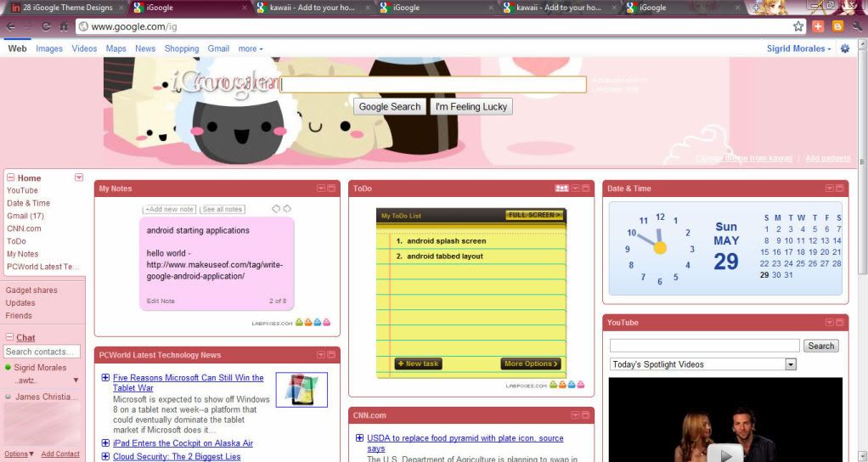Viewport: 868px width, 462px height.
Task: Open Home tab dropdown arrow
Action: click(x=79, y=177)
